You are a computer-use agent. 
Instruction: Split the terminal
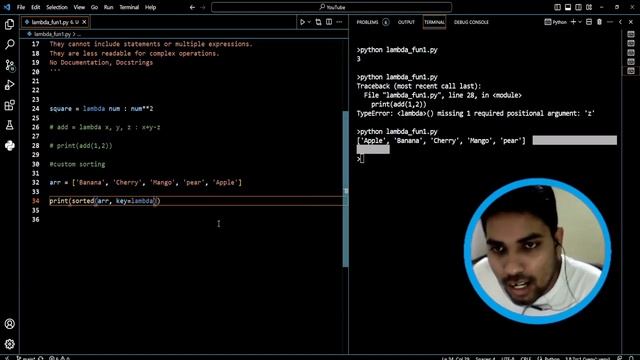pyautogui.click(x=589, y=22)
